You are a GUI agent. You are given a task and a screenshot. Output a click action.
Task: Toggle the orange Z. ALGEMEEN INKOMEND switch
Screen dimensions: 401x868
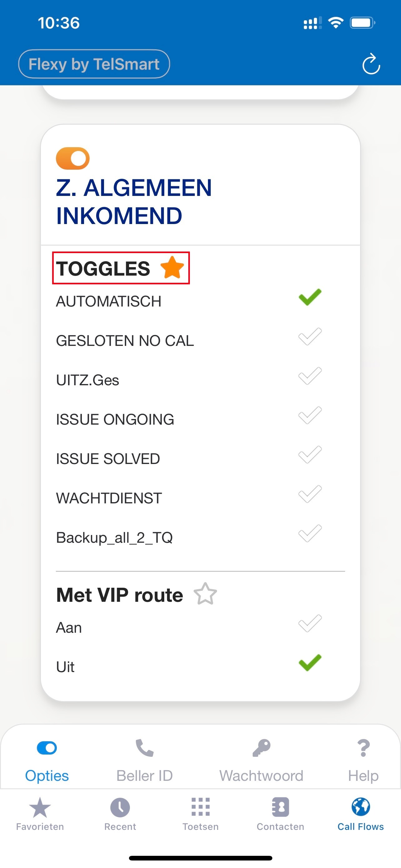click(x=73, y=158)
